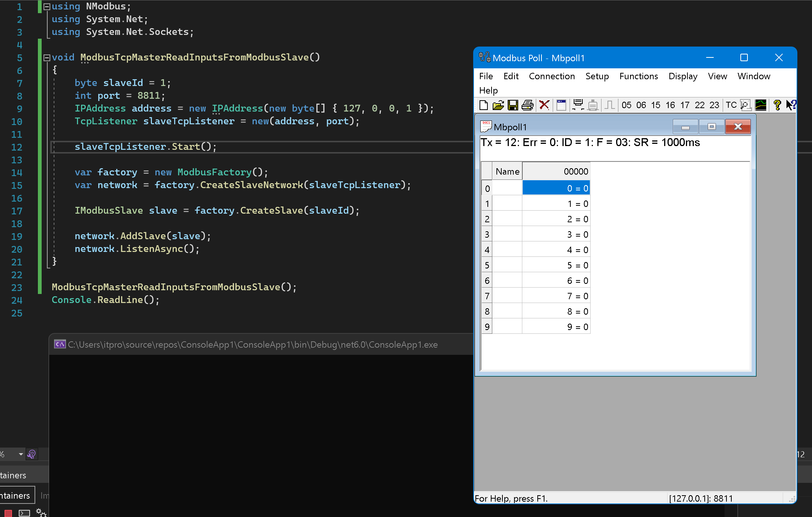Select the red X disconnect toolbar icon
The width and height of the screenshot is (812, 517).
coord(544,106)
